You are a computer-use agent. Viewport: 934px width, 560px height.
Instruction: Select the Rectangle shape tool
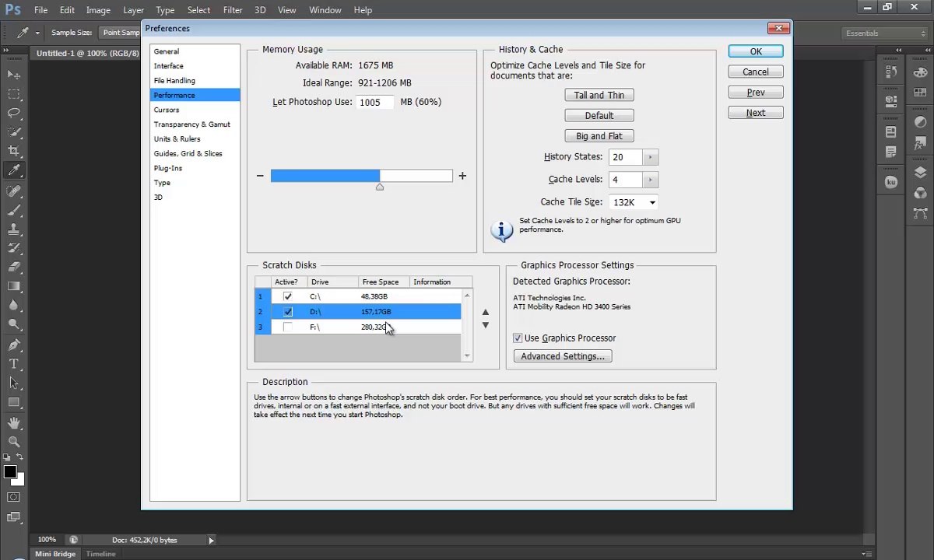click(x=14, y=402)
